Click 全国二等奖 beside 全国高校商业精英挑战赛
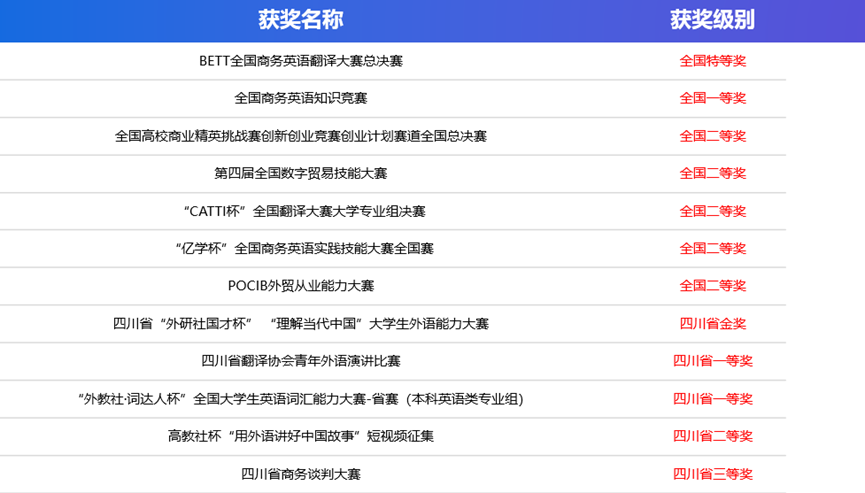The width and height of the screenshot is (865, 493). pos(712,136)
